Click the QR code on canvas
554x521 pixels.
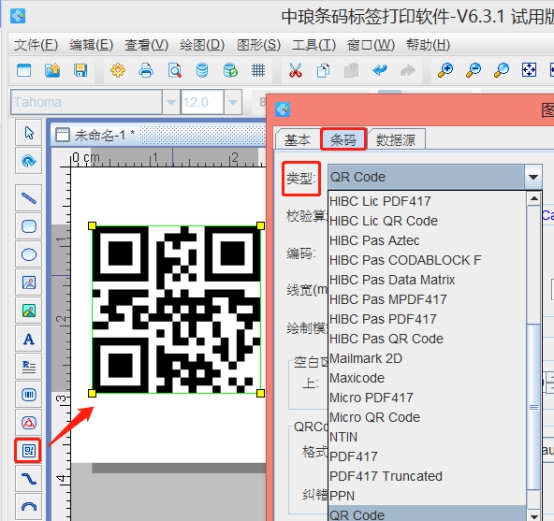pyautogui.click(x=176, y=309)
